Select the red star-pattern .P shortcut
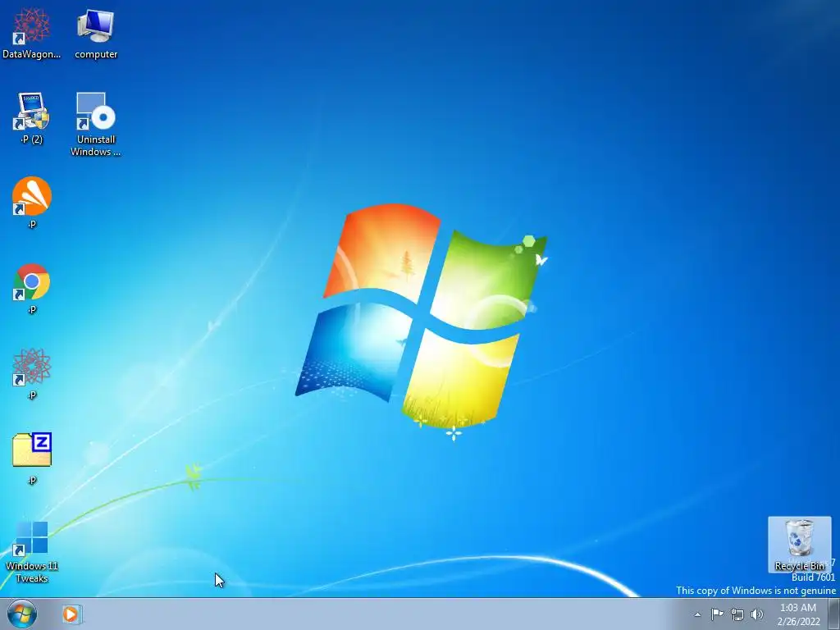Viewport: 840px width, 630px height. (x=32, y=373)
